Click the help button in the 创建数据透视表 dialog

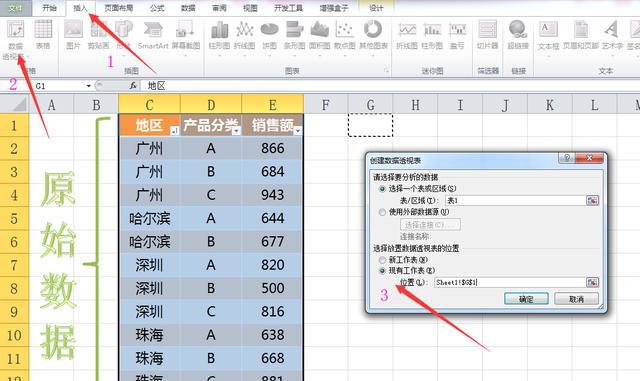pos(567,158)
